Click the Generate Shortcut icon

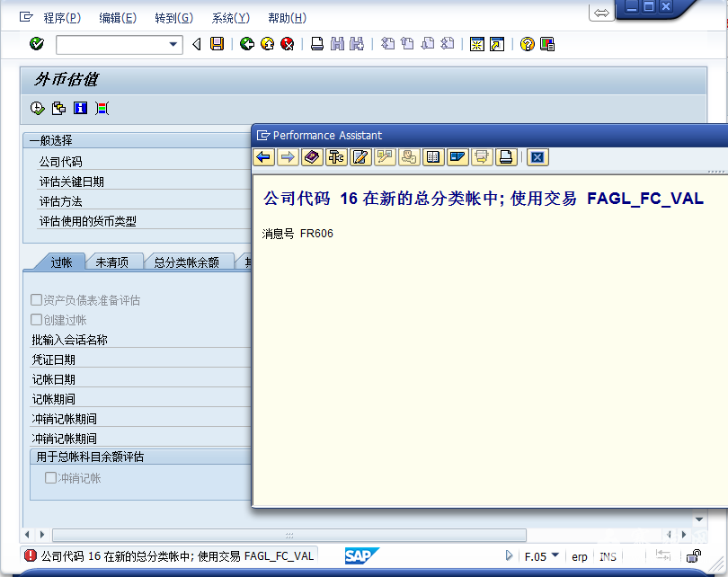497,44
